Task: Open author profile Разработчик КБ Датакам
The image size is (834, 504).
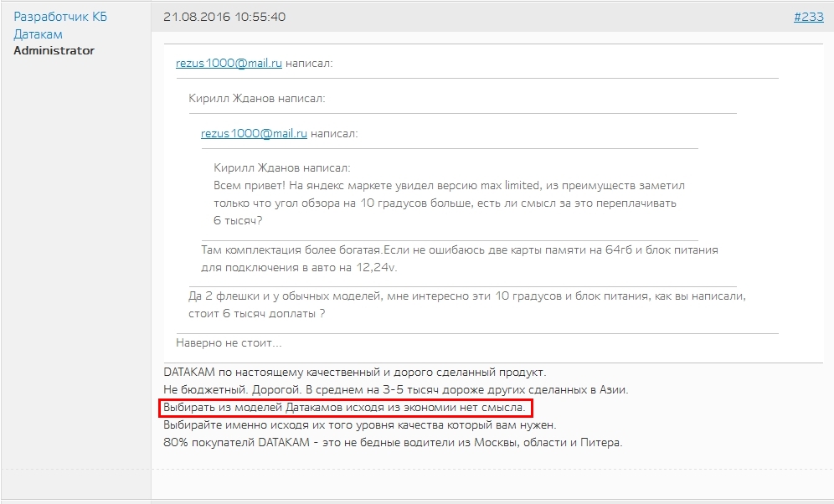Action: [60, 25]
